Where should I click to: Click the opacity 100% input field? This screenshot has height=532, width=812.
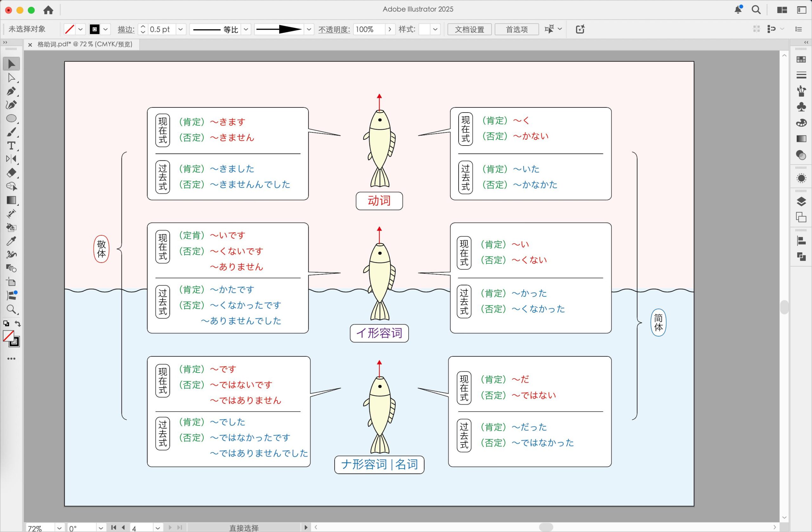click(369, 29)
